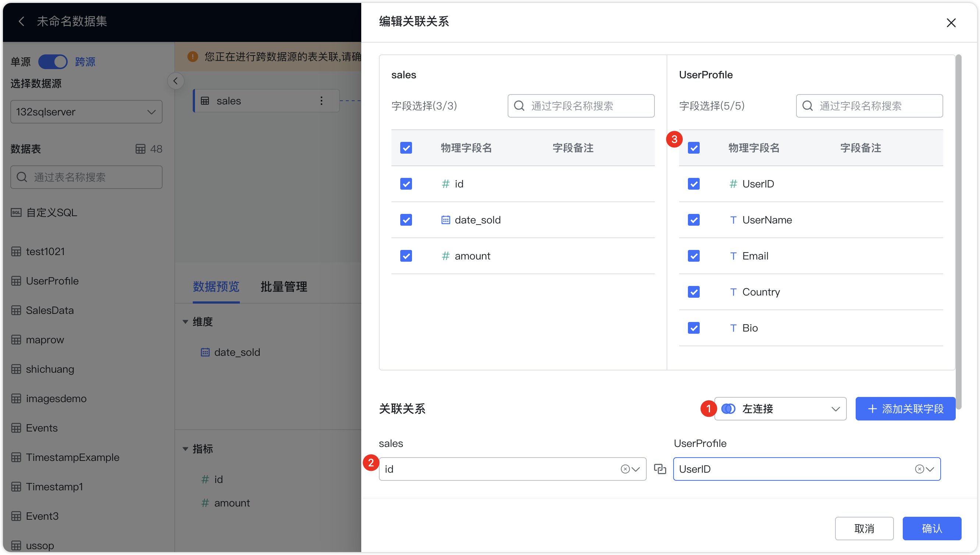The height and width of the screenshot is (555, 980).
Task: Click the dialog's vertical scrollbar
Action: tap(958, 232)
